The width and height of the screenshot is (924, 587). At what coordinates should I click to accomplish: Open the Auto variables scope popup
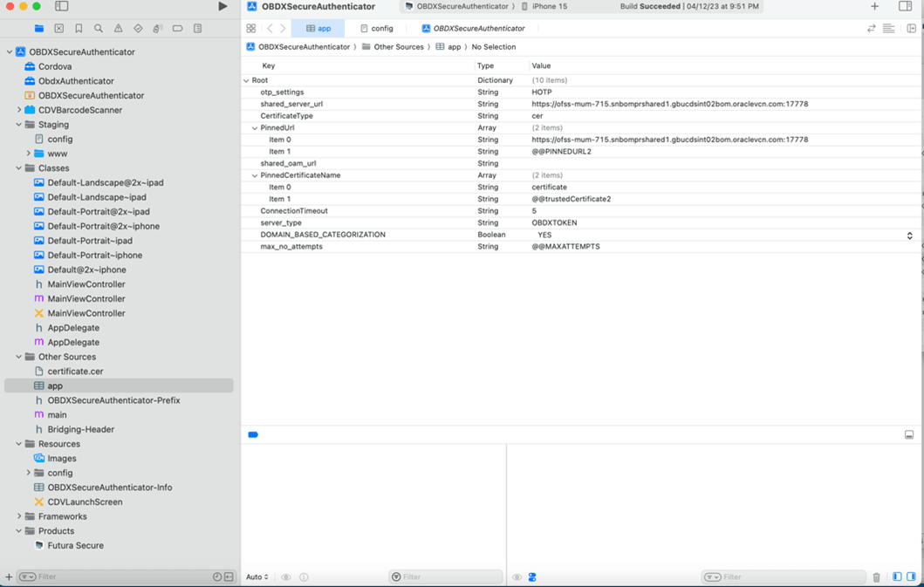pos(257,577)
